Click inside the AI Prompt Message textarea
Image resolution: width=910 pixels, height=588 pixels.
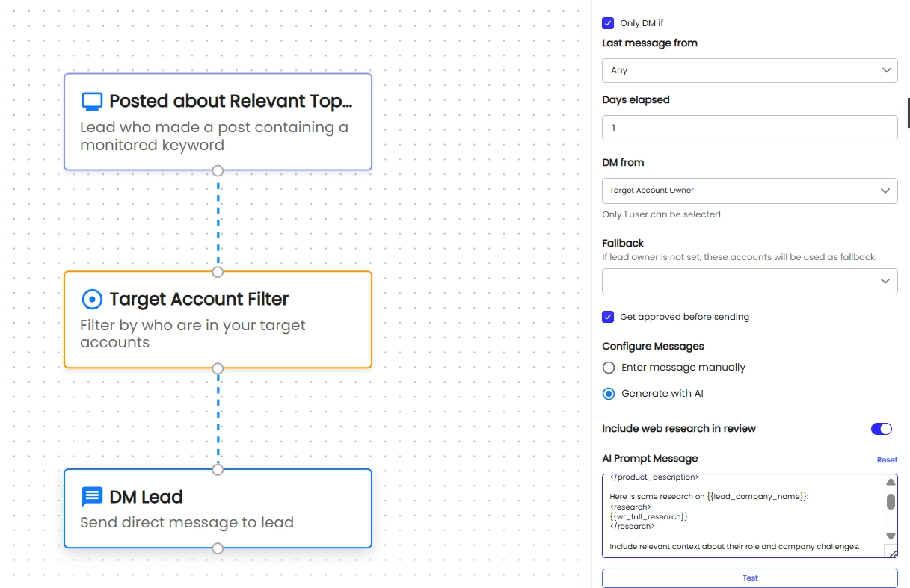point(743,516)
